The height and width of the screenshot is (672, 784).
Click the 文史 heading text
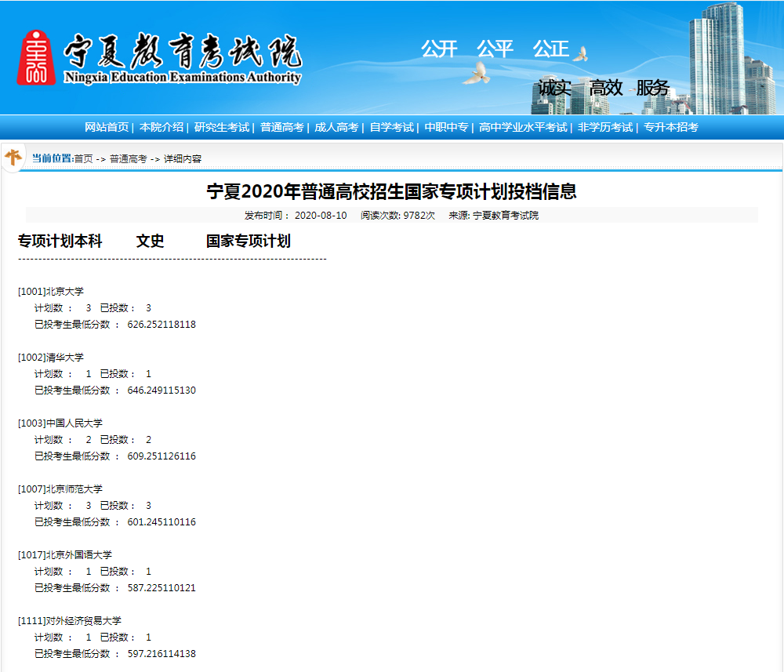coord(150,241)
